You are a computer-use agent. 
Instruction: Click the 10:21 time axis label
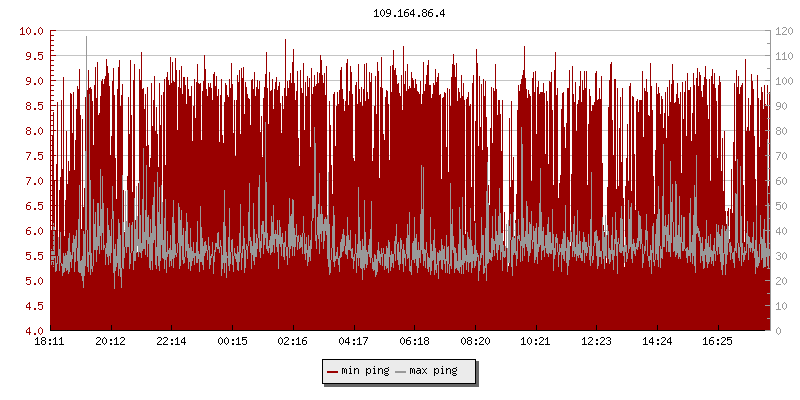pyautogui.click(x=536, y=341)
